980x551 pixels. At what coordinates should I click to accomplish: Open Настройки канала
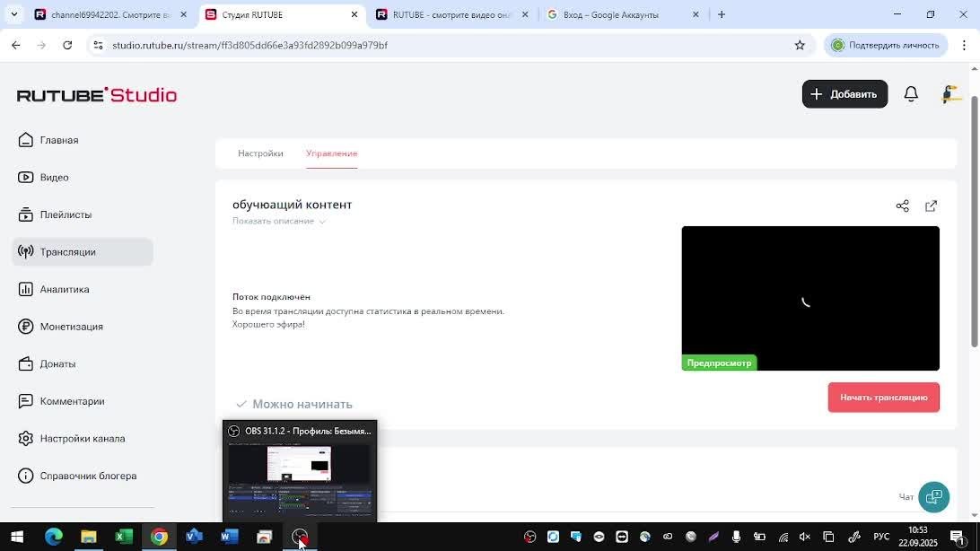coord(72,439)
